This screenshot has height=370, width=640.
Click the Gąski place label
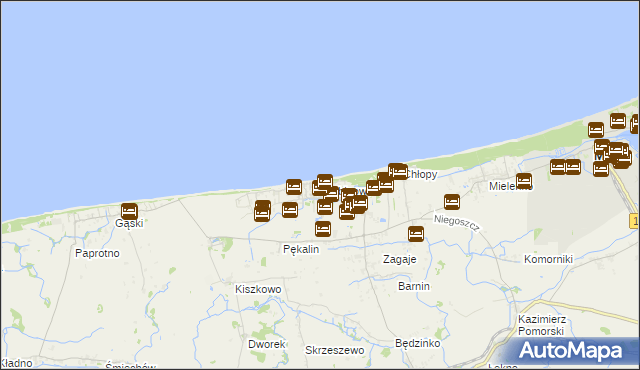point(129,224)
